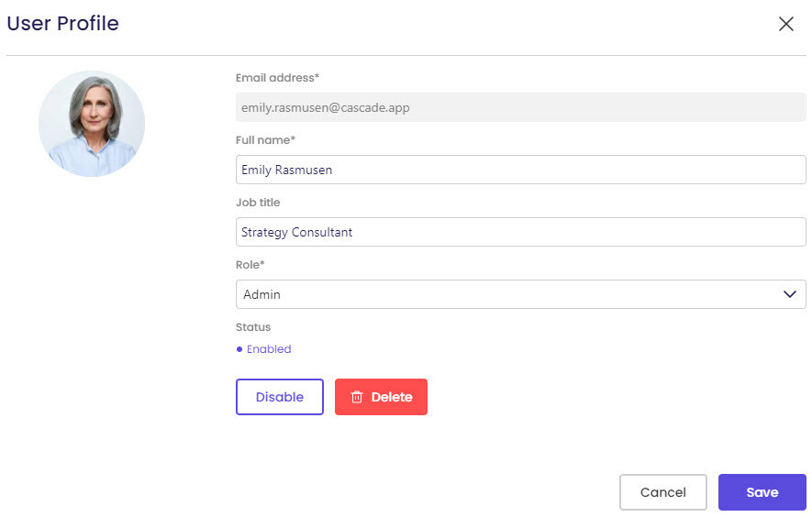
Task: Click the Job title label
Action: (x=258, y=203)
